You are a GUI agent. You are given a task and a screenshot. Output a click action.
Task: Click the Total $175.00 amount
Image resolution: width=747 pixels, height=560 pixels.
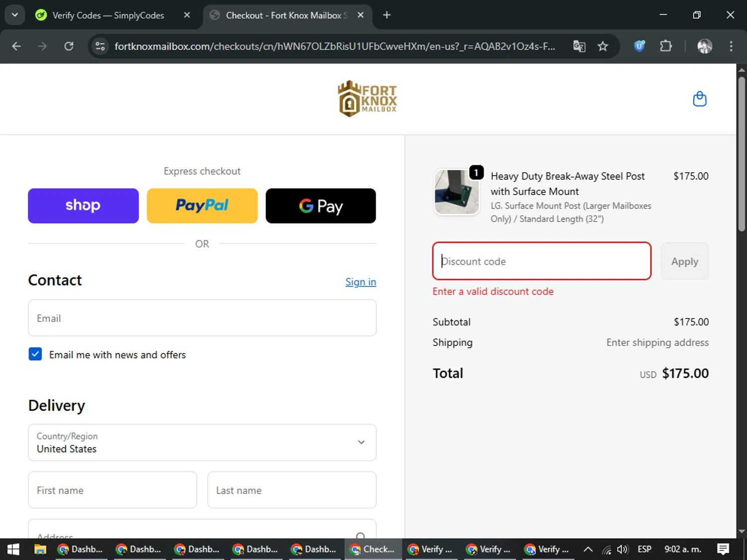[685, 373]
